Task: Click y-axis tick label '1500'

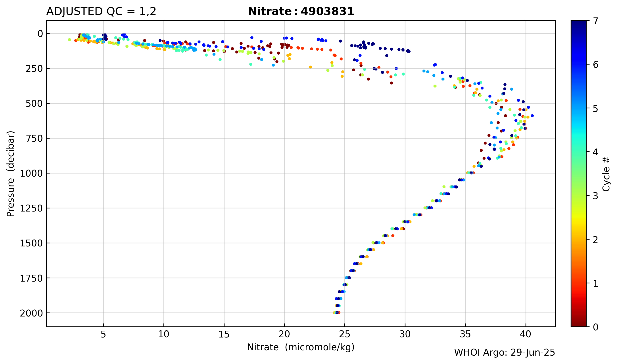Action: pos(31,244)
